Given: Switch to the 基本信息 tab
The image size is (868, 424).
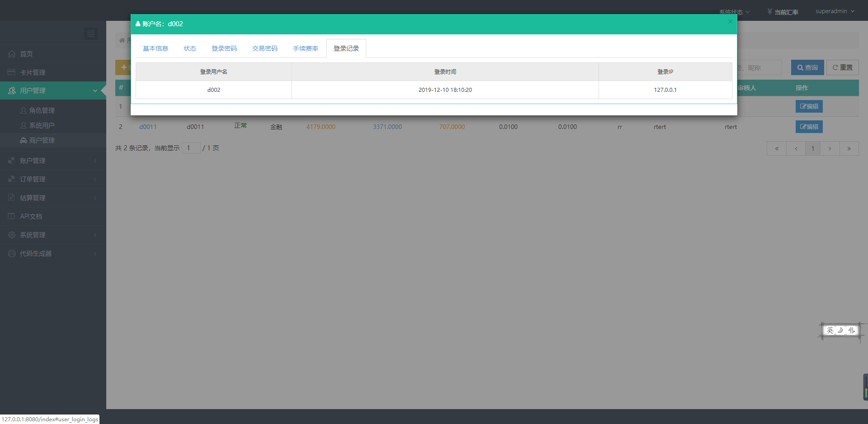Looking at the screenshot, I should tap(156, 48).
